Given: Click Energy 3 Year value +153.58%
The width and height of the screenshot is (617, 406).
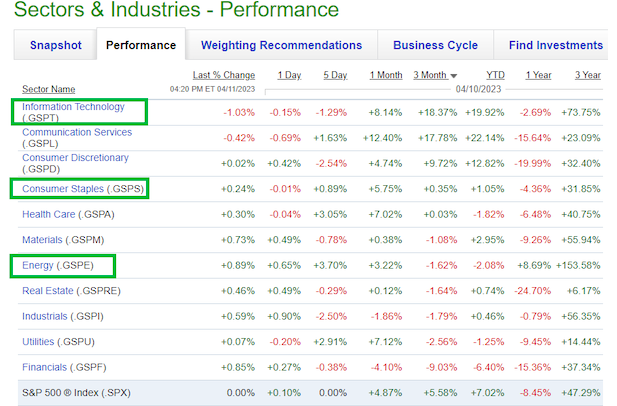Looking at the screenshot, I should tap(578, 266).
